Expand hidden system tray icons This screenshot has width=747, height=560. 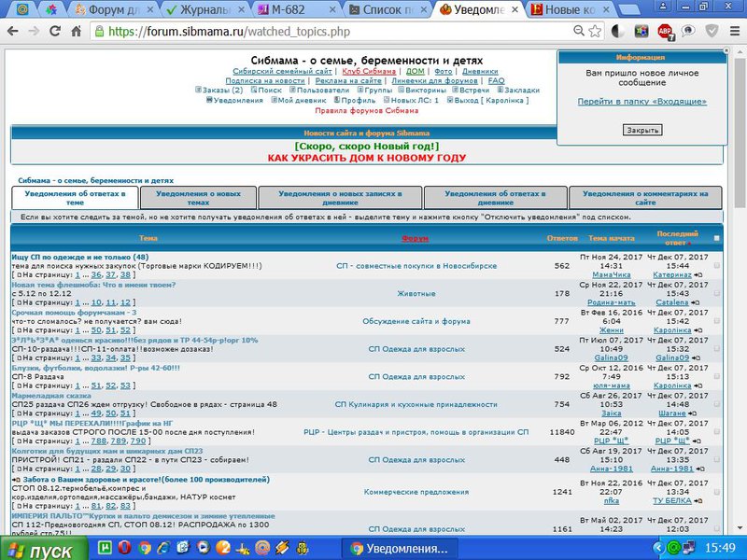[658, 548]
